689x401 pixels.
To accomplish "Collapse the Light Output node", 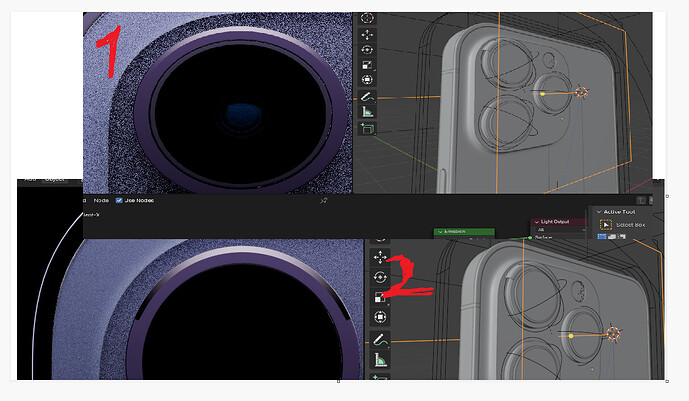I will tap(537, 222).
